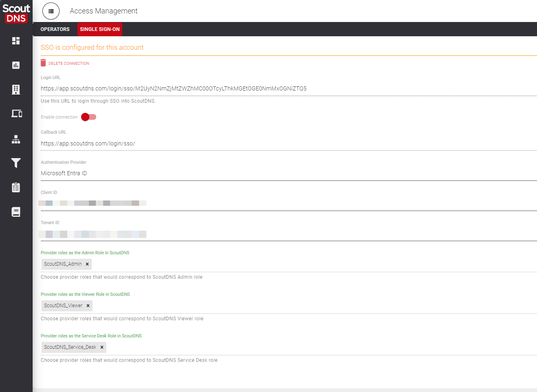Viewport: 537px width, 392px height.
Task: Select the ScoutDNS_Viewer chip label
Action: (63, 306)
